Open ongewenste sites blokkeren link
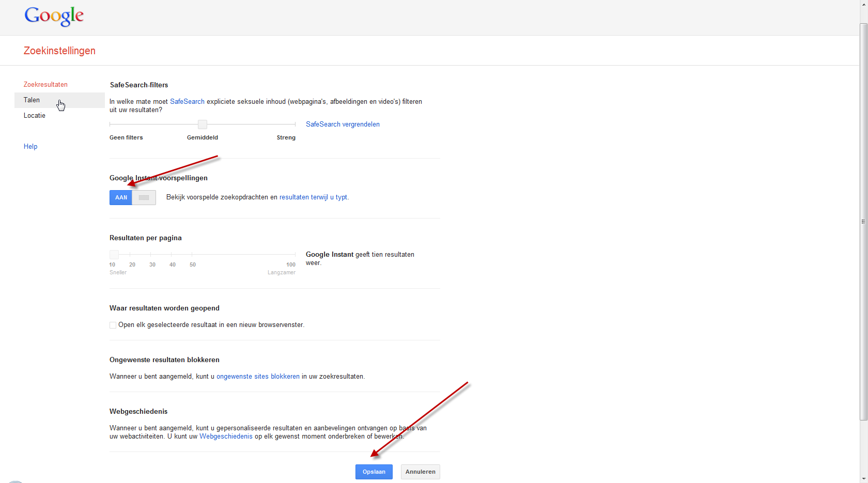The image size is (868, 483). (258, 376)
